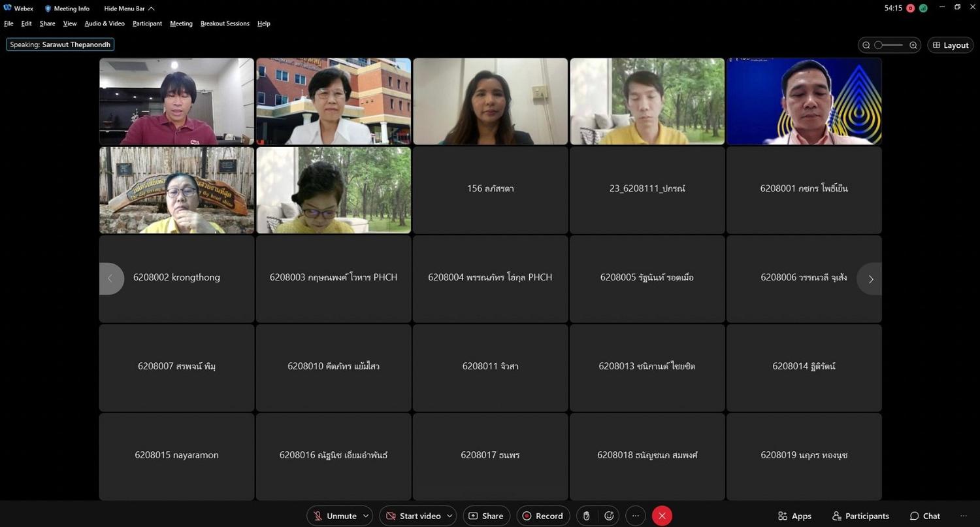Click the Speaking: Sarawut Thepanondh label
Viewport: 980px width, 527px height.
tap(60, 44)
